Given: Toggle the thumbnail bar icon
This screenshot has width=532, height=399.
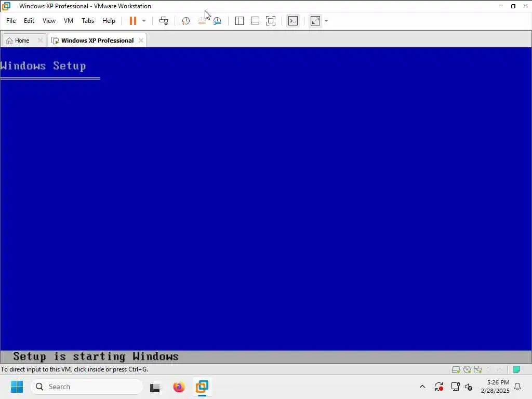Looking at the screenshot, I should pos(255,21).
